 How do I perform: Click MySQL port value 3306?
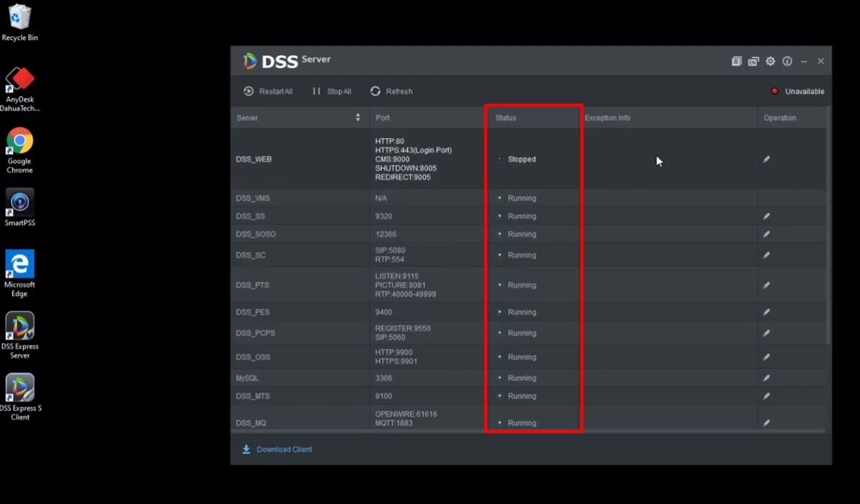(383, 378)
